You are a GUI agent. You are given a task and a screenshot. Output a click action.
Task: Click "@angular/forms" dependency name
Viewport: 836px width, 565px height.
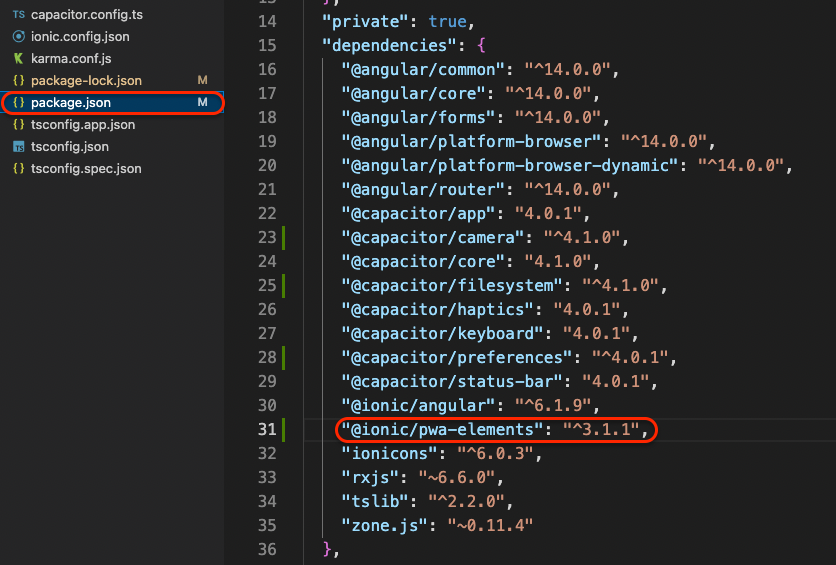point(419,117)
